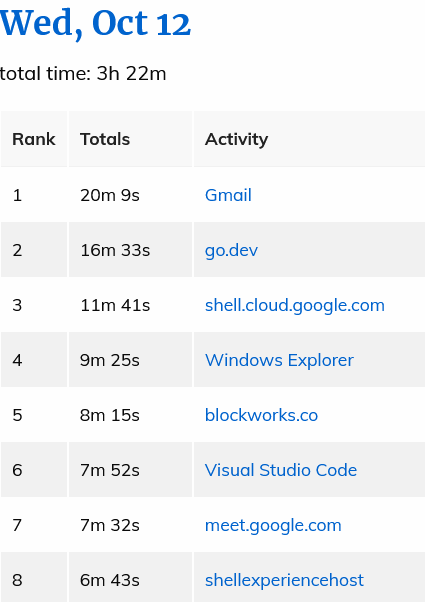Open the Windows Explorer activity link
The image size is (425, 602).
279,360
